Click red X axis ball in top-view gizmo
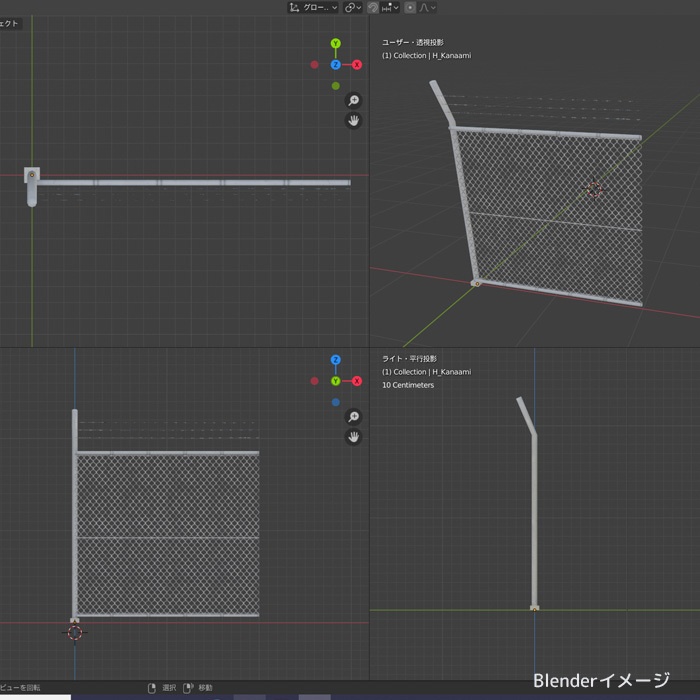Viewport: 700px width, 700px height. (357, 65)
